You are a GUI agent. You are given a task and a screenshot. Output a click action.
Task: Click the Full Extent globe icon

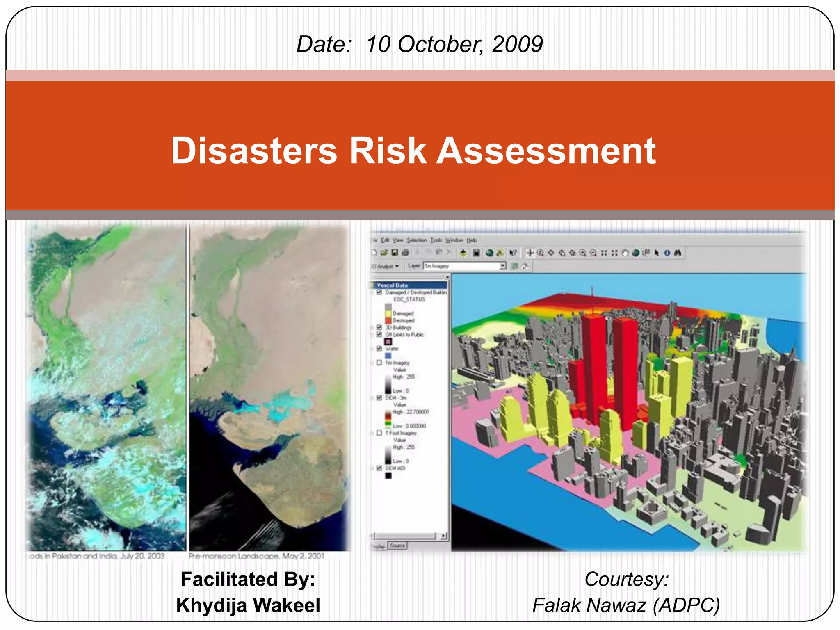pyautogui.click(x=635, y=253)
